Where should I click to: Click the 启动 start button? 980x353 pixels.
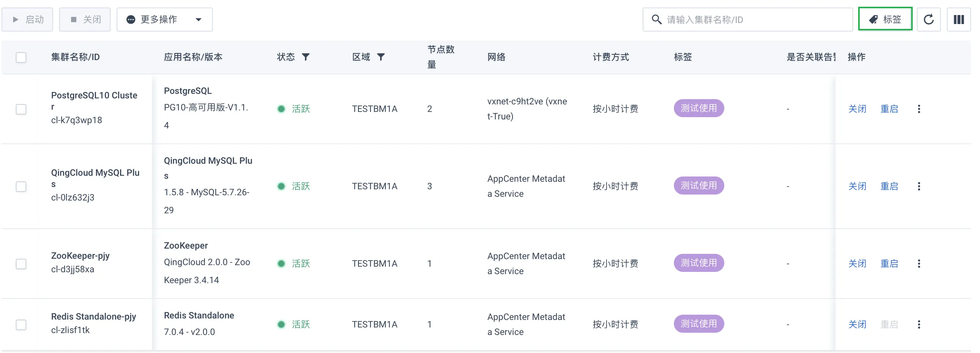coord(27,20)
